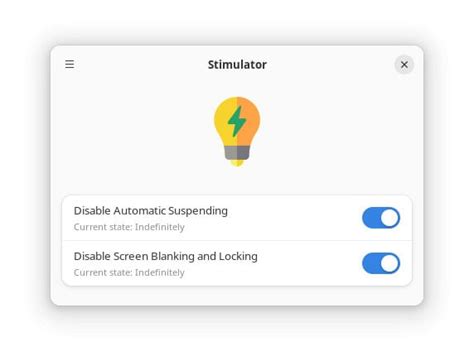Image resolution: width=474 pixels, height=361 pixels.
Task: Turn off the Disable Automatic Suspending switch
Action: coord(381,218)
